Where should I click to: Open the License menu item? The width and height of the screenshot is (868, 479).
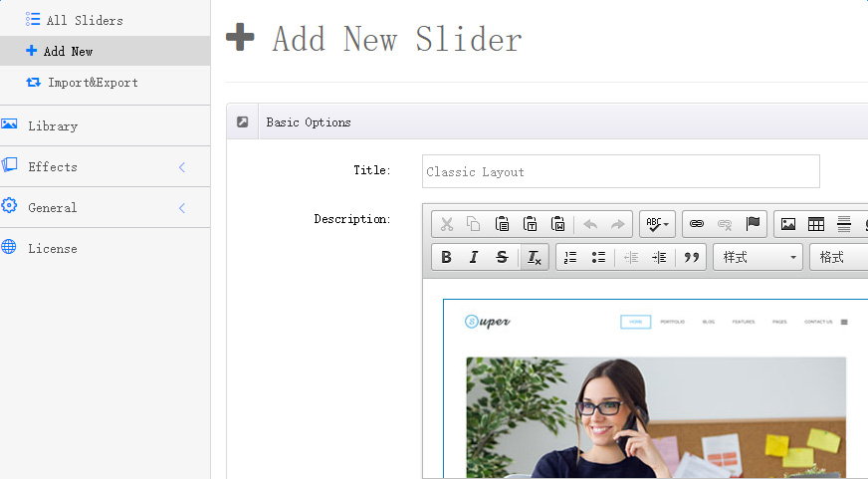[x=106, y=248]
